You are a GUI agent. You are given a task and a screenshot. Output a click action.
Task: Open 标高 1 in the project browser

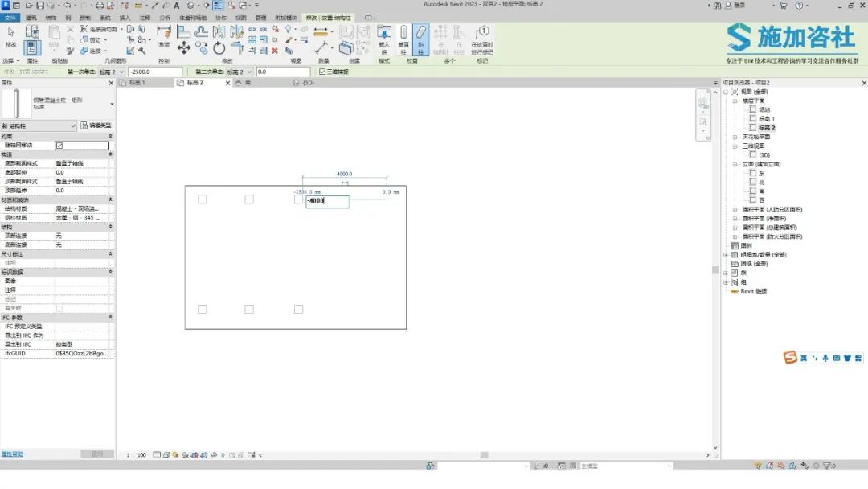pyautogui.click(x=767, y=119)
